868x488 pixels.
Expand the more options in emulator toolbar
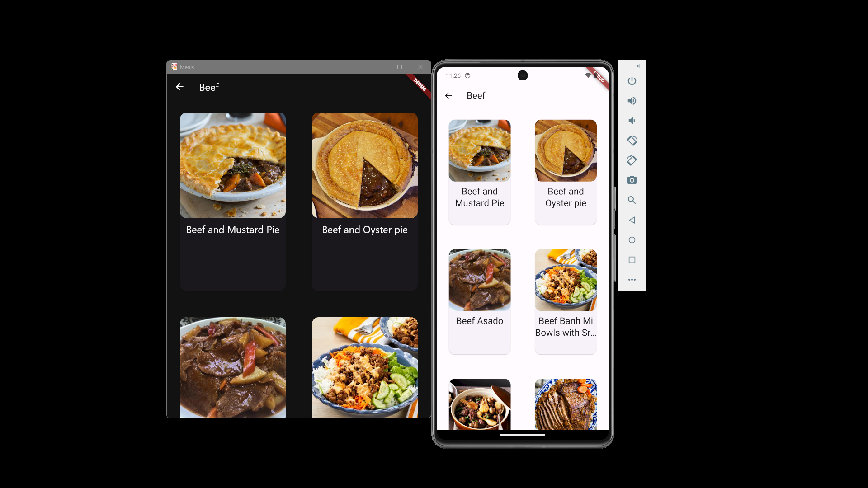(x=632, y=280)
